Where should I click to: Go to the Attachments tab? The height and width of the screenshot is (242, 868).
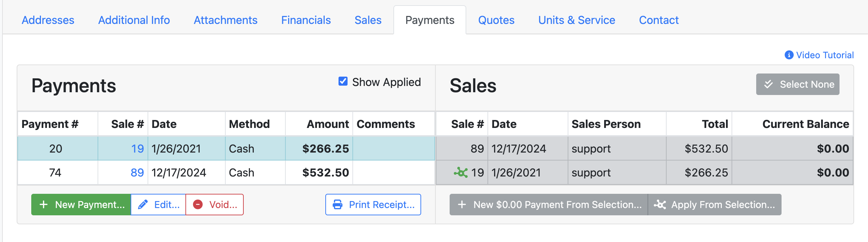226,20
